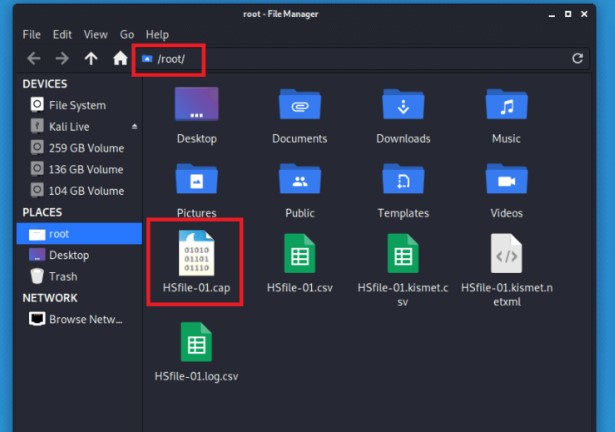Go to parent folder with up arrow
This screenshot has height=432, width=615.
[91, 59]
